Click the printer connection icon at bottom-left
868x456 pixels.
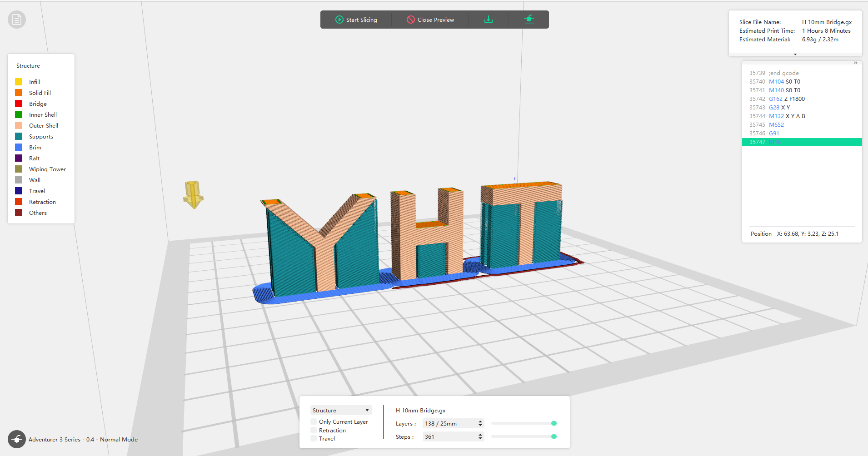coord(17,439)
